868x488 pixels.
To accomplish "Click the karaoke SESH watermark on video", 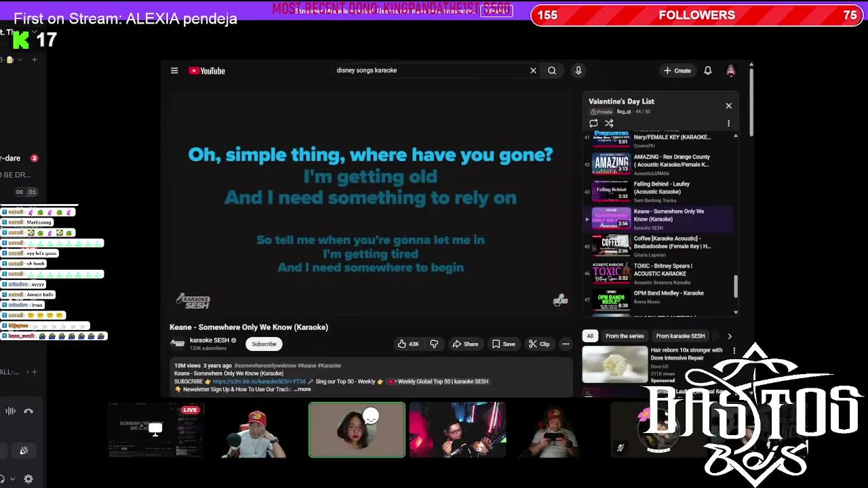I will pyautogui.click(x=193, y=300).
